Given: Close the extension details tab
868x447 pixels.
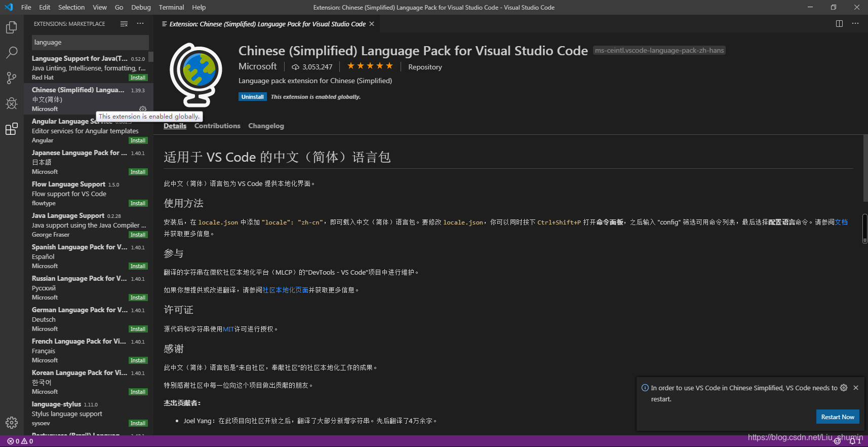Looking at the screenshot, I should tap(372, 24).
